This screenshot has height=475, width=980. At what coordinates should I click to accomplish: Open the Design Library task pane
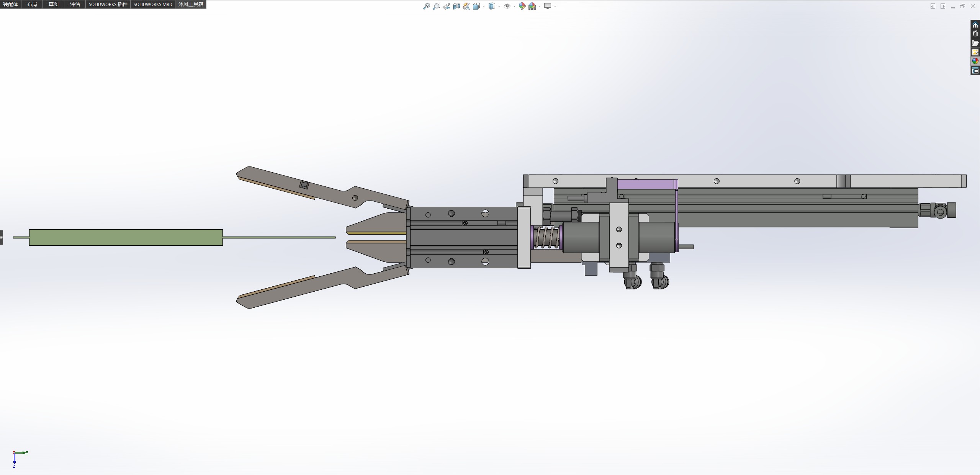(975, 34)
